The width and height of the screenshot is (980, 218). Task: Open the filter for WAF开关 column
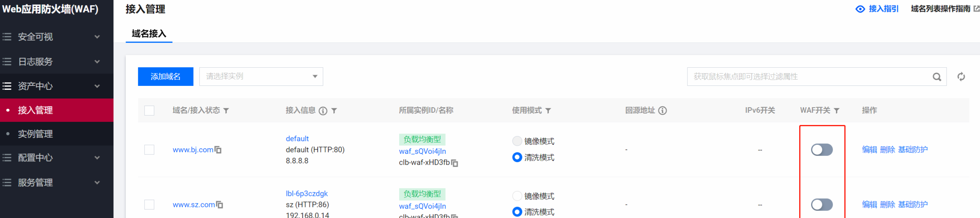tap(836, 111)
